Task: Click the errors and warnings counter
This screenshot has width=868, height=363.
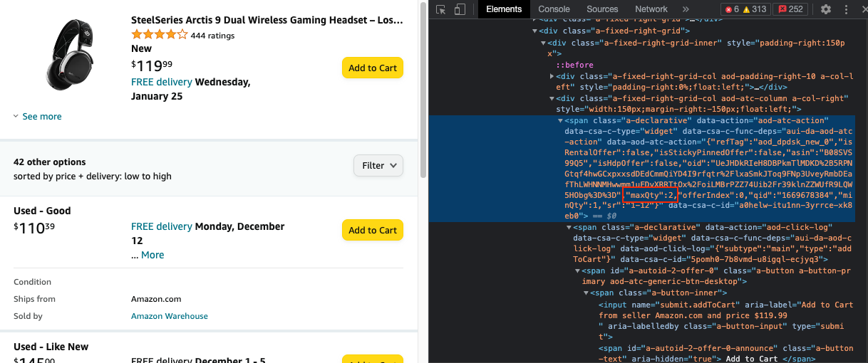Action: click(746, 9)
